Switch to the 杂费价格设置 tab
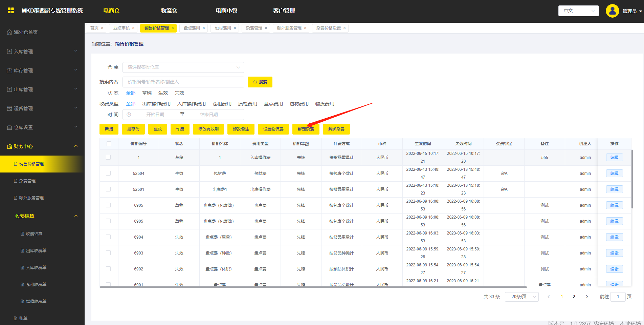Viewport: 644px width, 325px height. coord(328,28)
